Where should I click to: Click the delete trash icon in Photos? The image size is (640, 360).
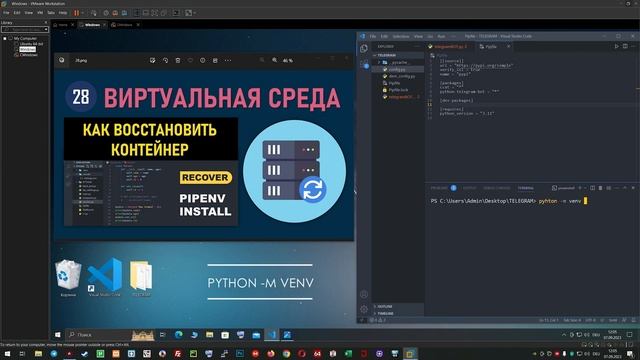178,60
